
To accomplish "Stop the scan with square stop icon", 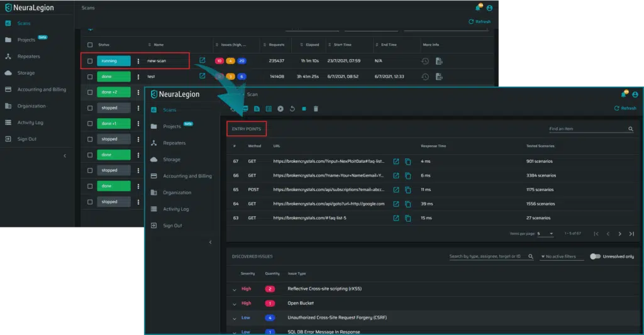I will pyautogui.click(x=304, y=109).
